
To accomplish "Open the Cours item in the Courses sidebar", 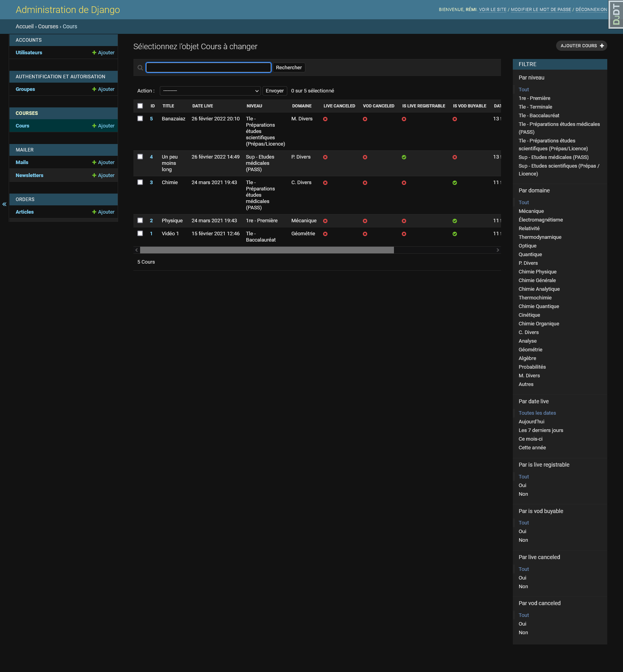I will click(22, 126).
